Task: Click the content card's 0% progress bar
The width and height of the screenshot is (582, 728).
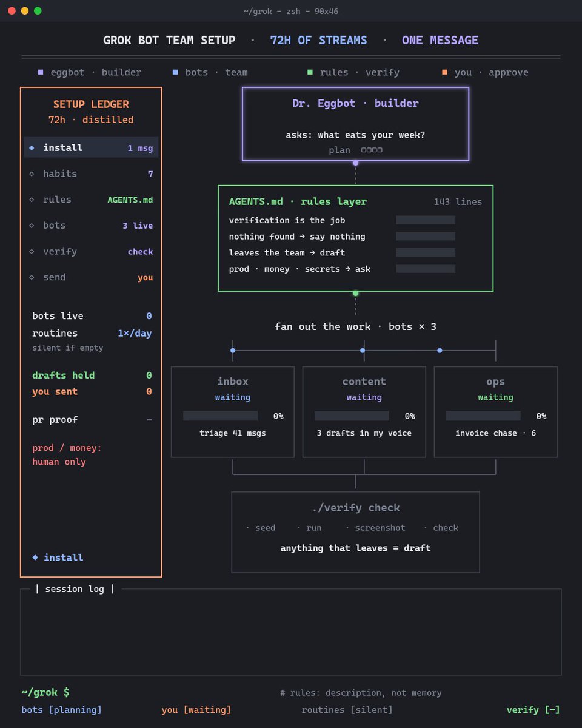Action: pyautogui.click(x=352, y=416)
